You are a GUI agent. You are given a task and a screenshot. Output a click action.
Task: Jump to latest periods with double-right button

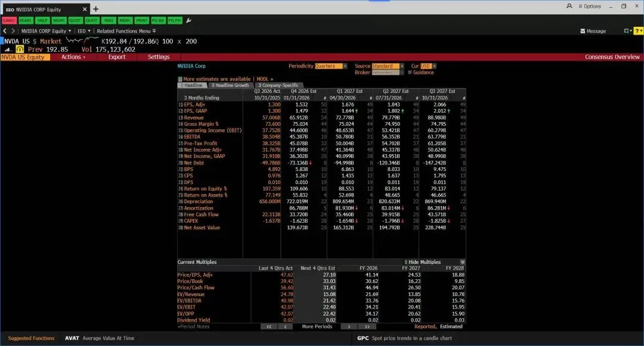(367, 327)
